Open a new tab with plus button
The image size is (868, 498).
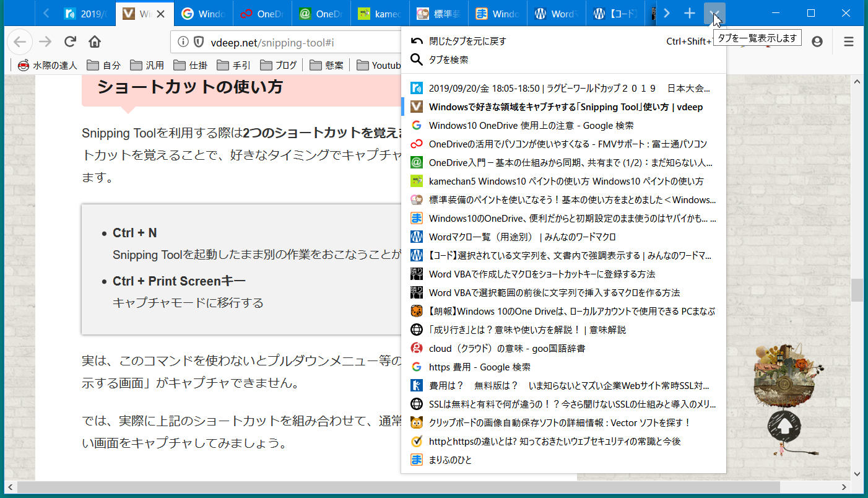pos(690,13)
